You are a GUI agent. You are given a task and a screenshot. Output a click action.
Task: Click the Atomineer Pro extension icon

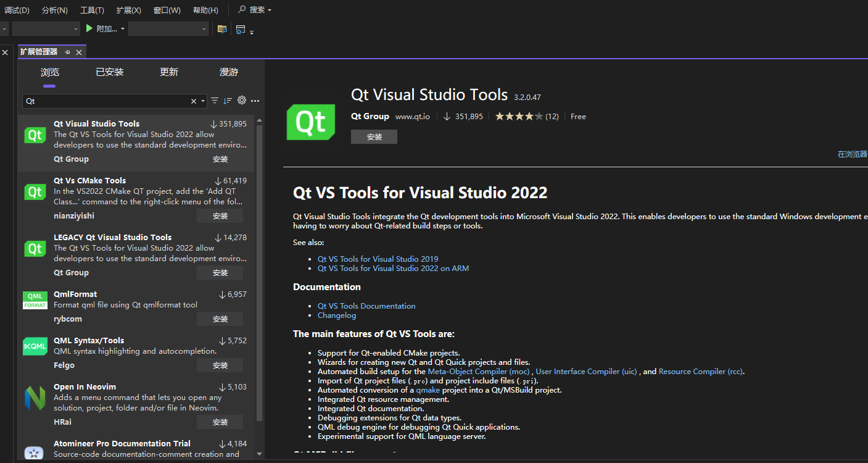click(x=35, y=454)
